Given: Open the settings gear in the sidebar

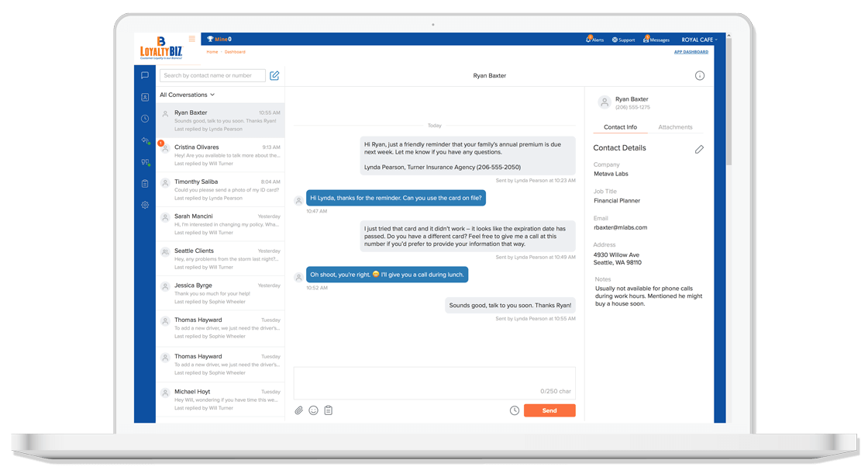Looking at the screenshot, I should 145,205.
